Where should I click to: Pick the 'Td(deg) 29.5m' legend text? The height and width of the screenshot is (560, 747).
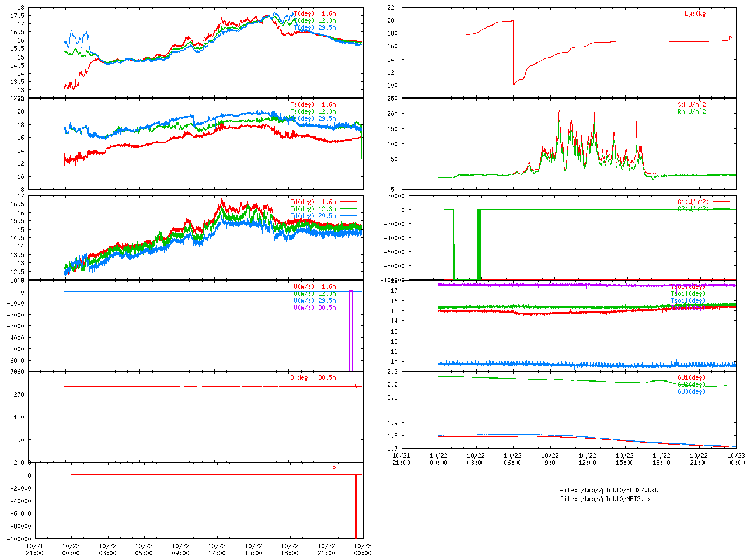(x=313, y=216)
